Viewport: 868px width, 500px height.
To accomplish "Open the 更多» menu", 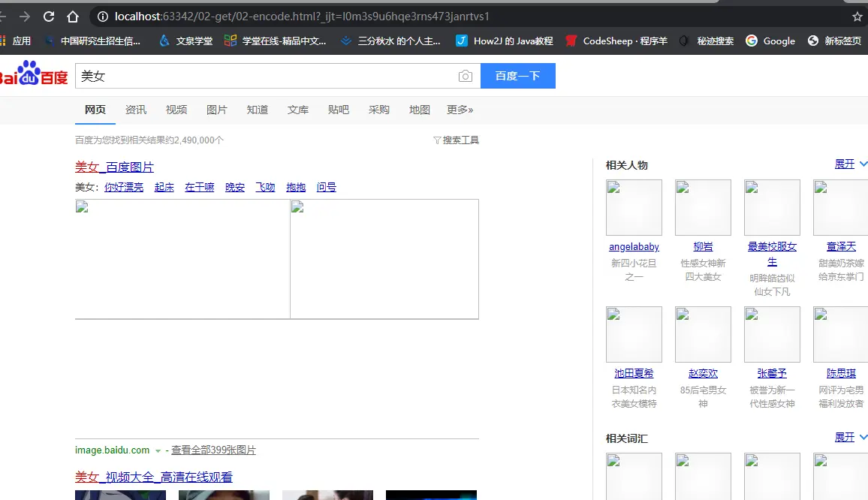I will coord(460,110).
